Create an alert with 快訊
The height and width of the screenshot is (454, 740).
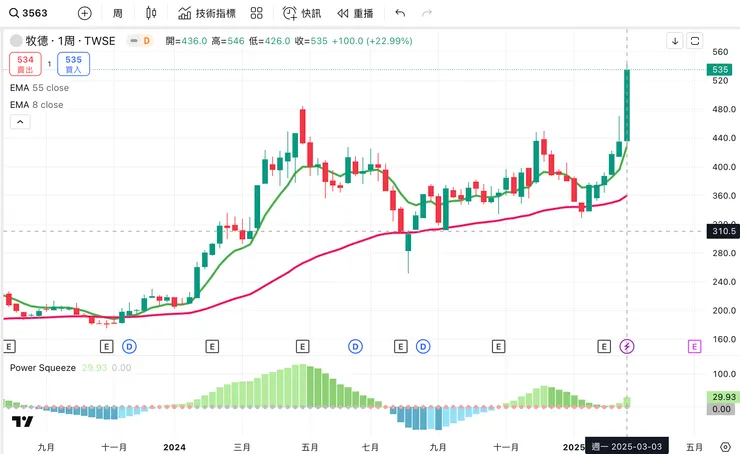click(302, 13)
